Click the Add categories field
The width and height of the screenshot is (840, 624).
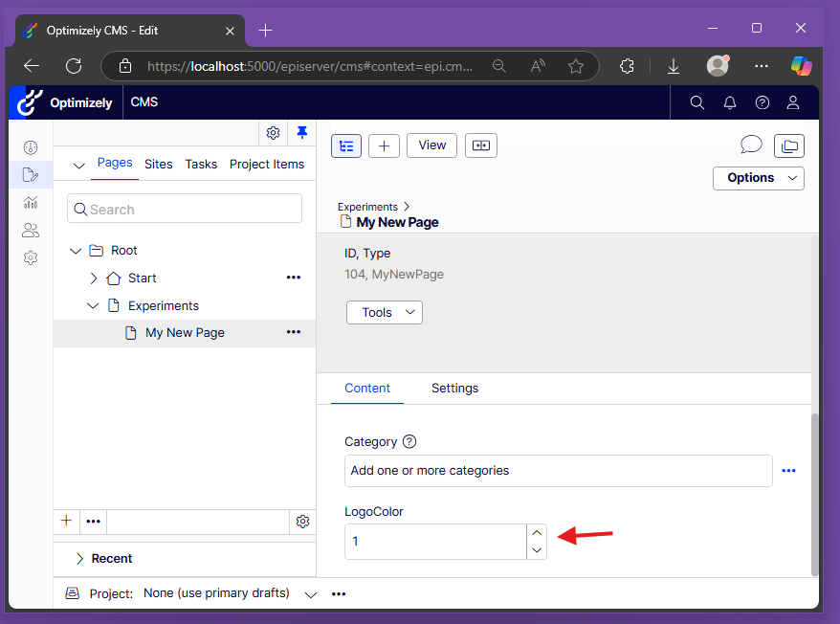click(558, 471)
